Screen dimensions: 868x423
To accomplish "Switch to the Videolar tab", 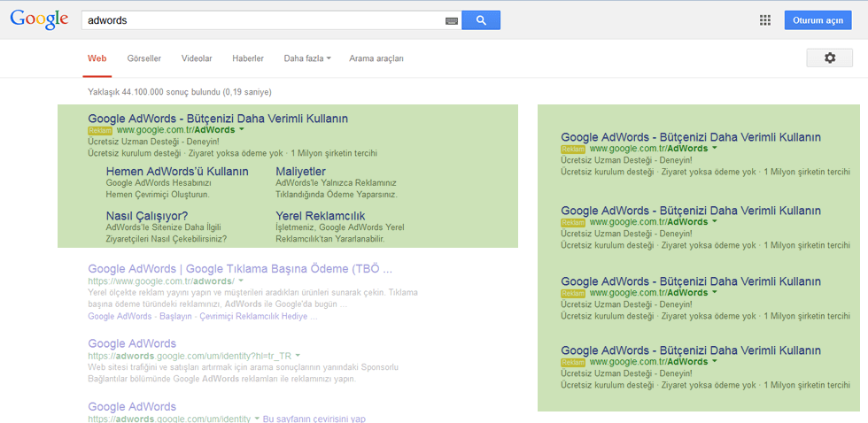I will (x=197, y=58).
